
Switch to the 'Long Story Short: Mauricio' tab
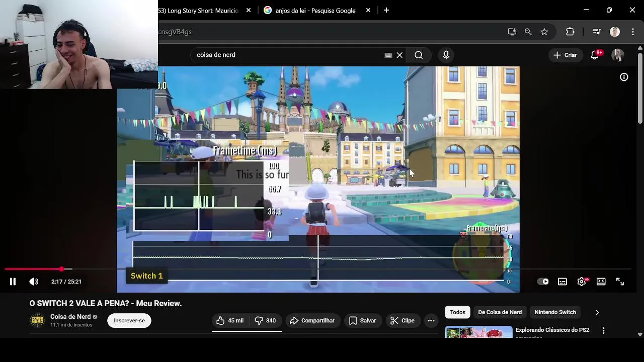point(198,10)
